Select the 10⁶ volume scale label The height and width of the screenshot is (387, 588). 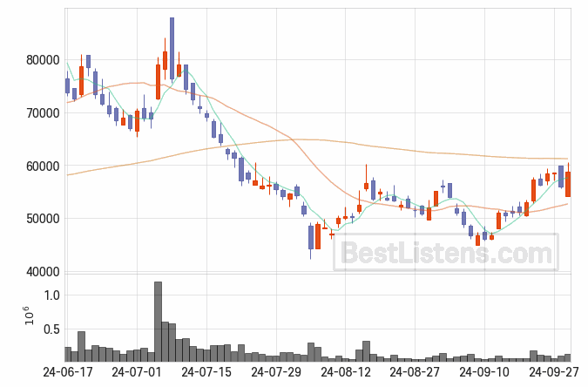point(29,316)
